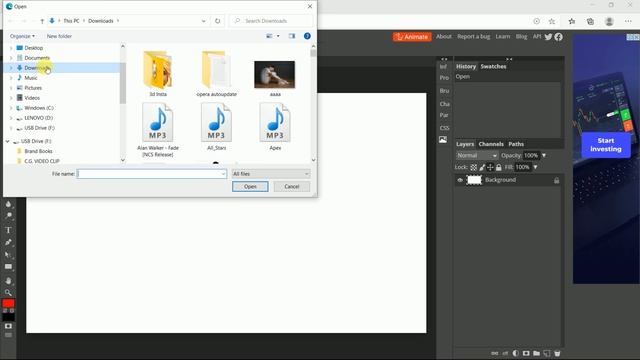Open address bar previous locations dropdown
The width and height of the screenshot is (640, 360).
(x=203, y=21)
